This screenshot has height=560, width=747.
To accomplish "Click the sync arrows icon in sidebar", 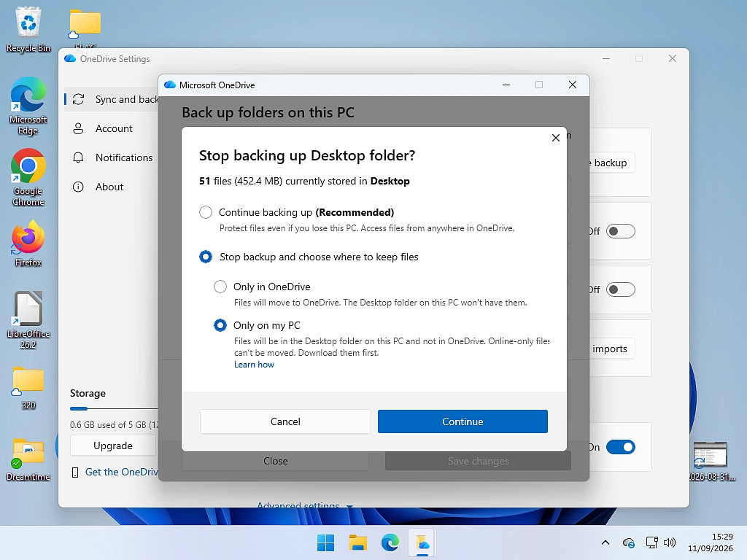I will 78,99.
